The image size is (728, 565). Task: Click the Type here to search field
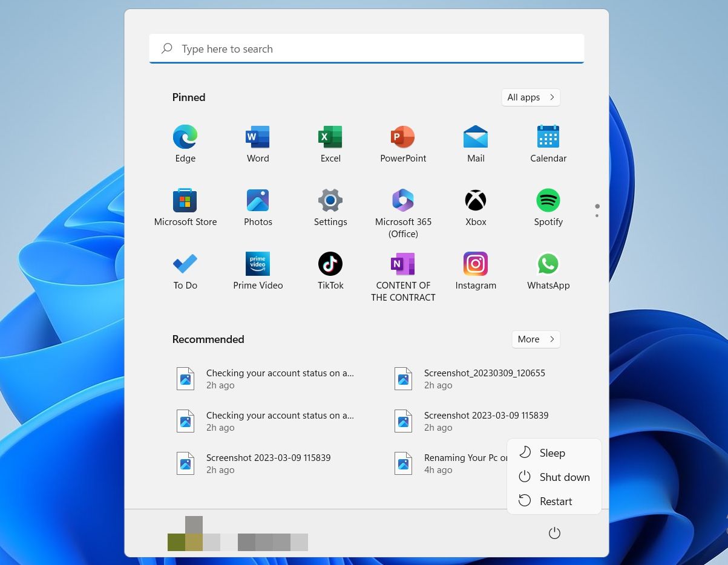click(366, 49)
